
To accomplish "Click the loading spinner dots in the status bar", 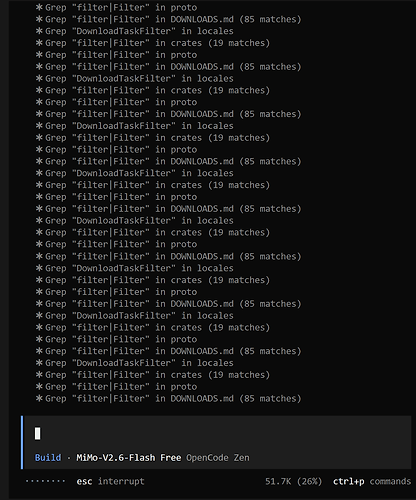I will 45,481.
